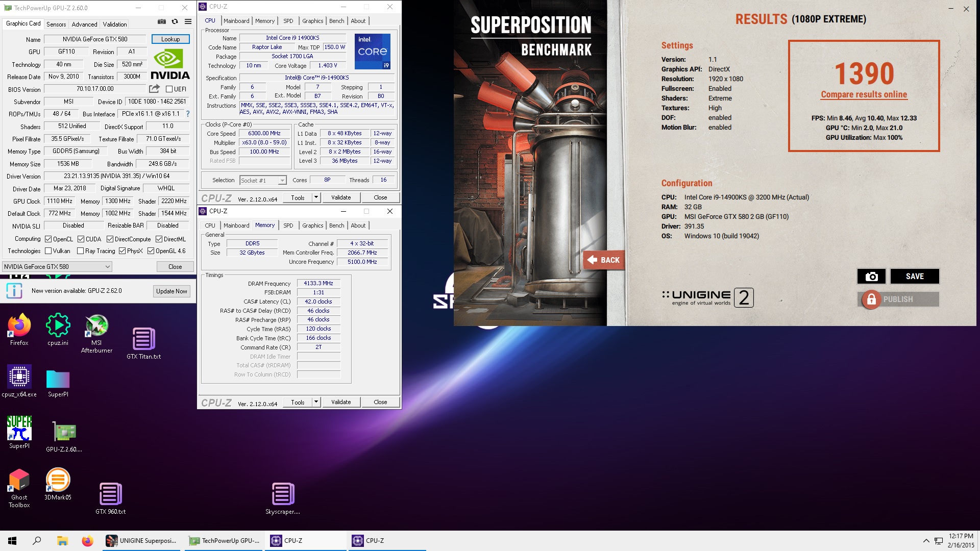Click Validate in top CPU-Z window
The height and width of the screenshot is (551, 980).
point(341,197)
